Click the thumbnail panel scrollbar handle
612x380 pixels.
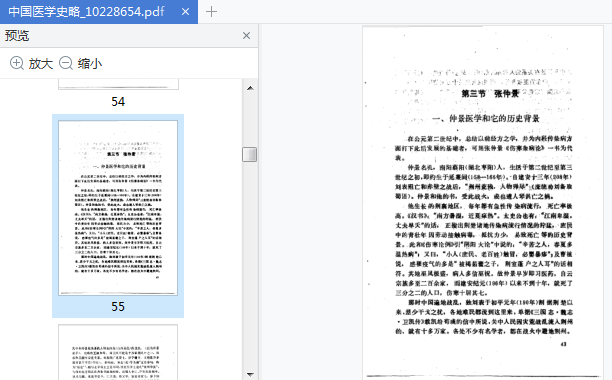click(249, 154)
